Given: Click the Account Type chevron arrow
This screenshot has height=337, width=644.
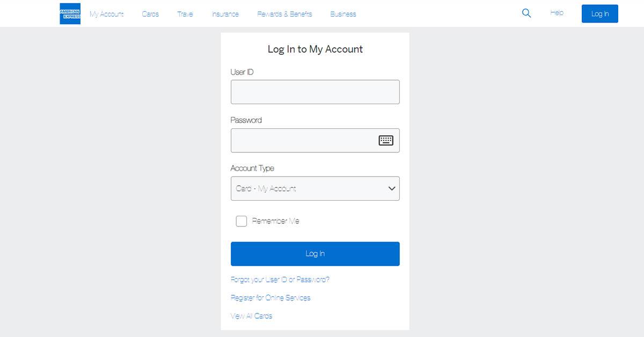Looking at the screenshot, I should pyautogui.click(x=392, y=188).
